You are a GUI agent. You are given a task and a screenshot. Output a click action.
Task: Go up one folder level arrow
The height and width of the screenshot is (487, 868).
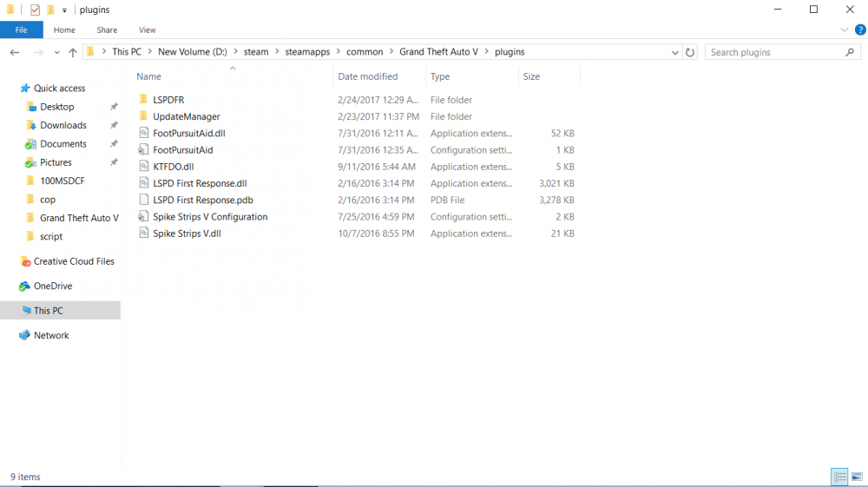pos(73,52)
